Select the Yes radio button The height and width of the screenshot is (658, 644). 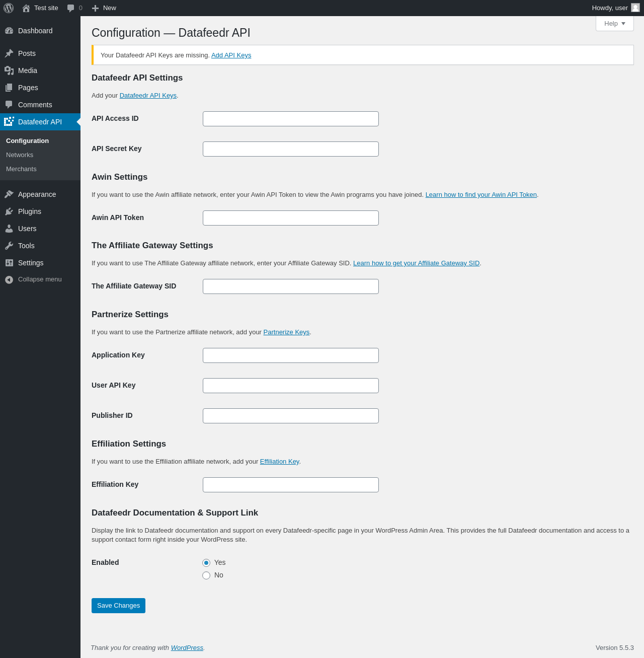[206, 563]
